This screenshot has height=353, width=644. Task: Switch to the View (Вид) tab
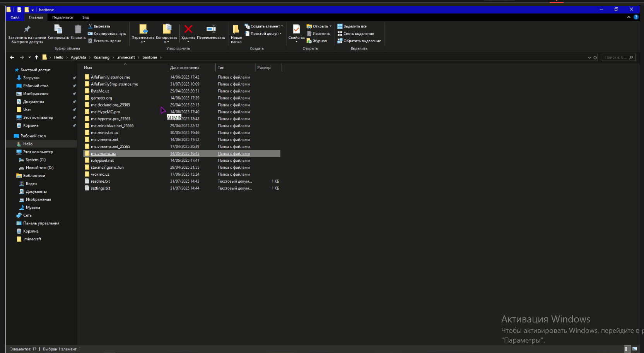(x=85, y=17)
